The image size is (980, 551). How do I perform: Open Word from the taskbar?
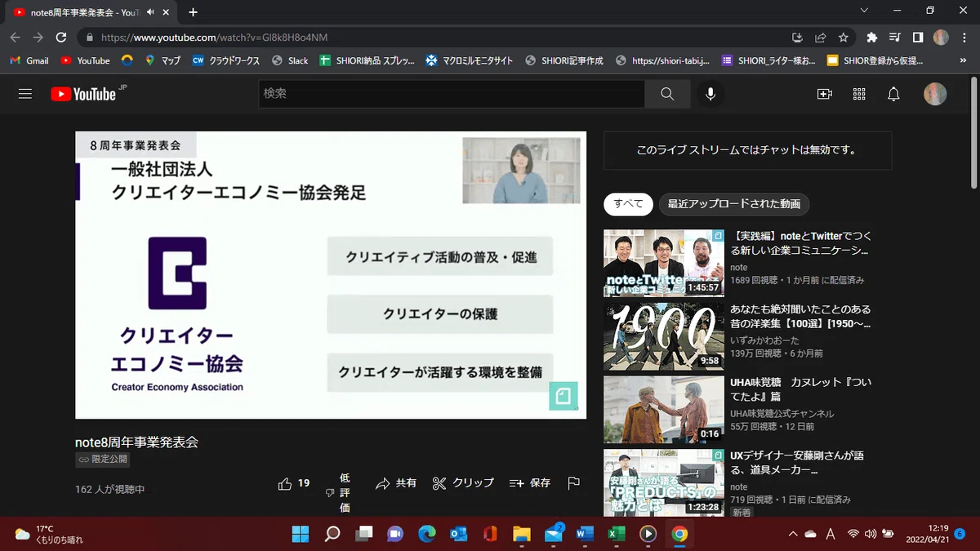tap(585, 534)
